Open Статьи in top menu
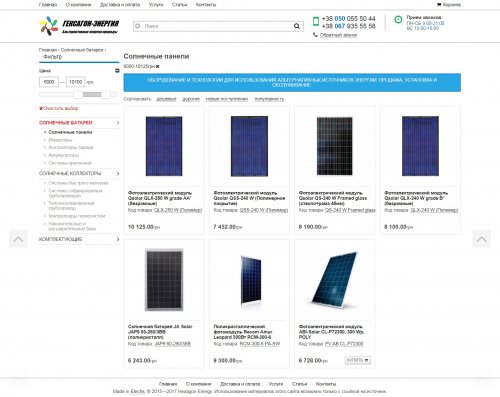This screenshot has width=500, height=397. click(x=179, y=5)
